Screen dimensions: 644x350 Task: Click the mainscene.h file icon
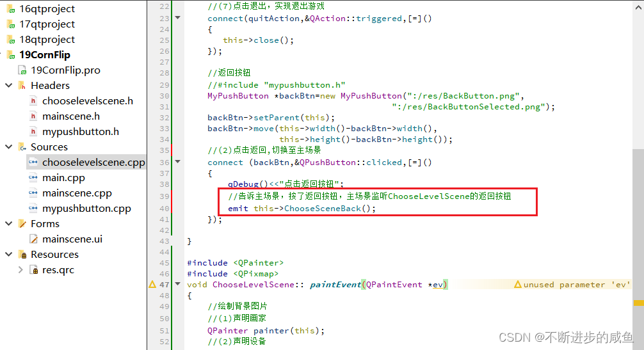pyautogui.click(x=33, y=116)
